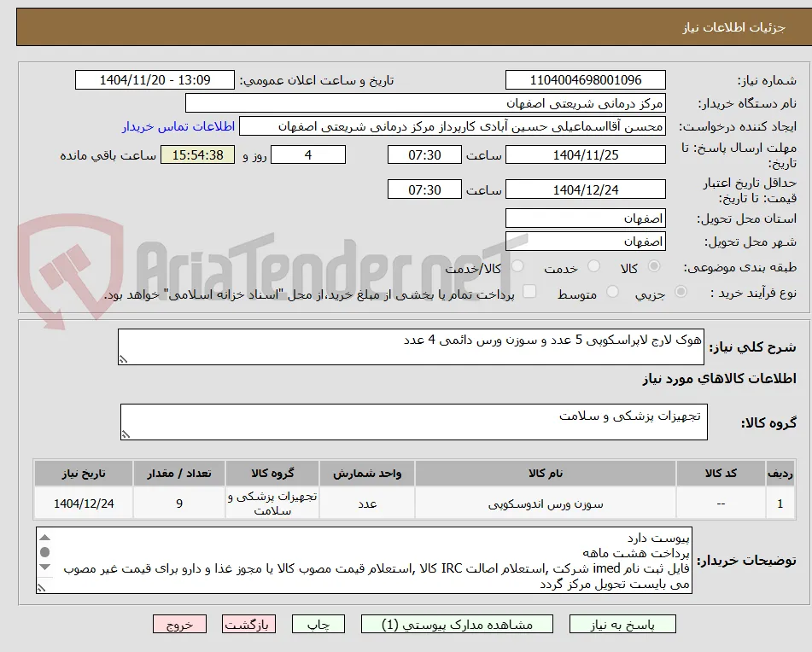Toggle the اسناد خزانه اسلامی payment checkbox

[529, 291]
